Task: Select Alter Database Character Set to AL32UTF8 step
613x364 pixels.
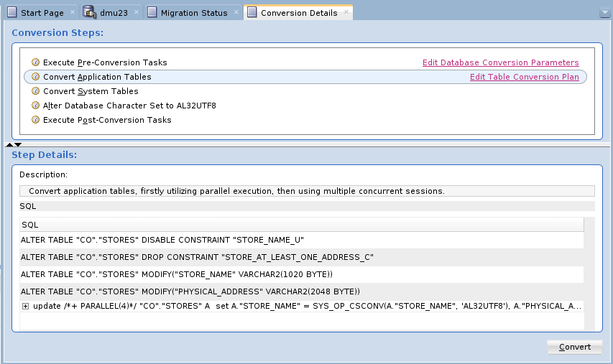Action: click(x=129, y=106)
